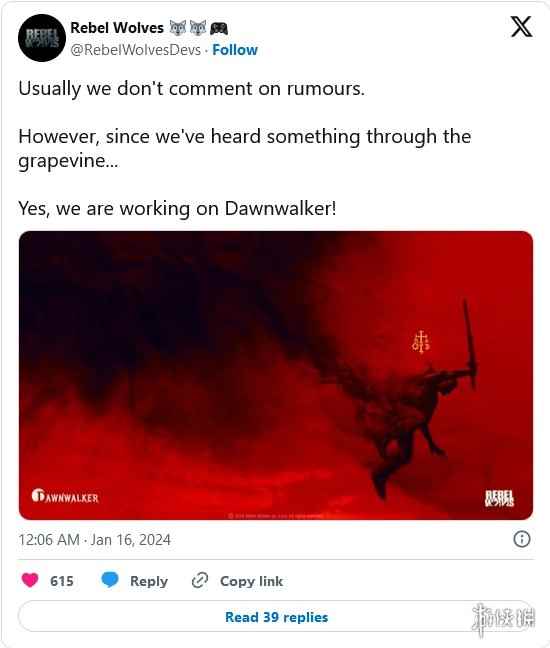Image resolution: width=550 pixels, height=648 pixels.
Task: Open the @RebelWolvesDevs handle link
Action: pos(136,50)
